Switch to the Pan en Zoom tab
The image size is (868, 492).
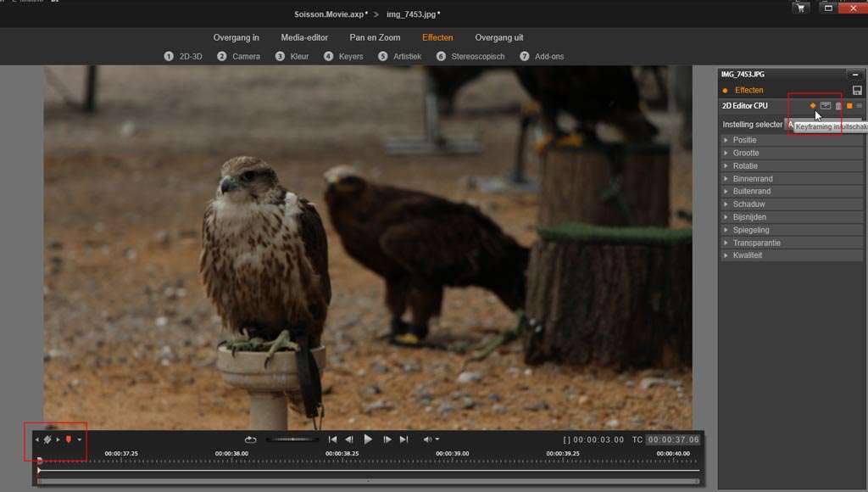tap(375, 37)
